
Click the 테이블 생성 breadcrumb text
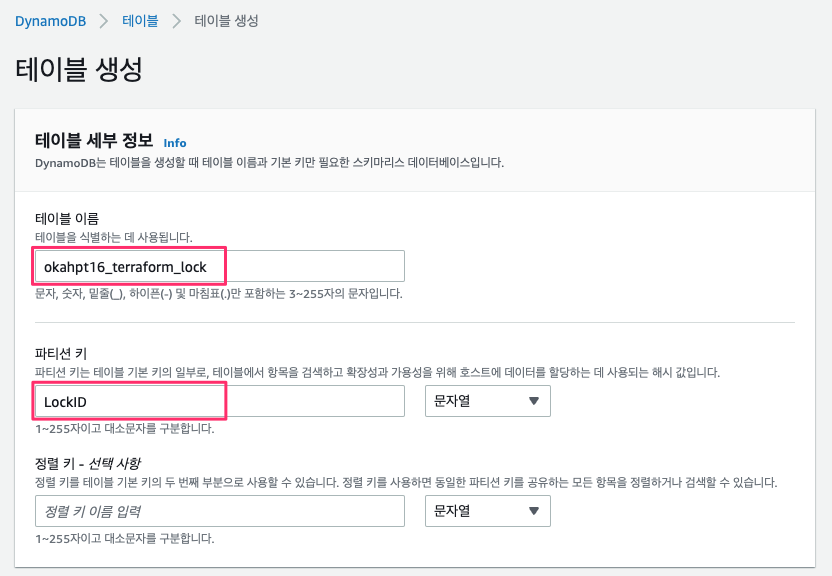pos(227,21)
